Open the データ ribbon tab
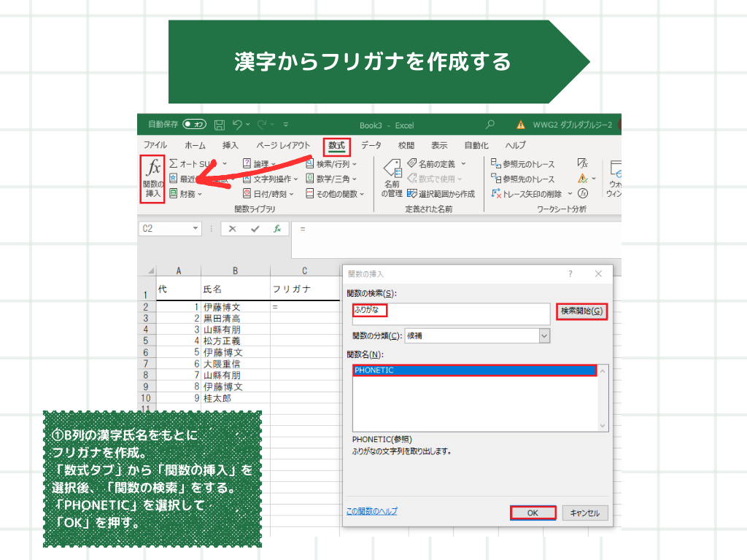This screenshot has height=560, width=747. [x=371, y=145]
